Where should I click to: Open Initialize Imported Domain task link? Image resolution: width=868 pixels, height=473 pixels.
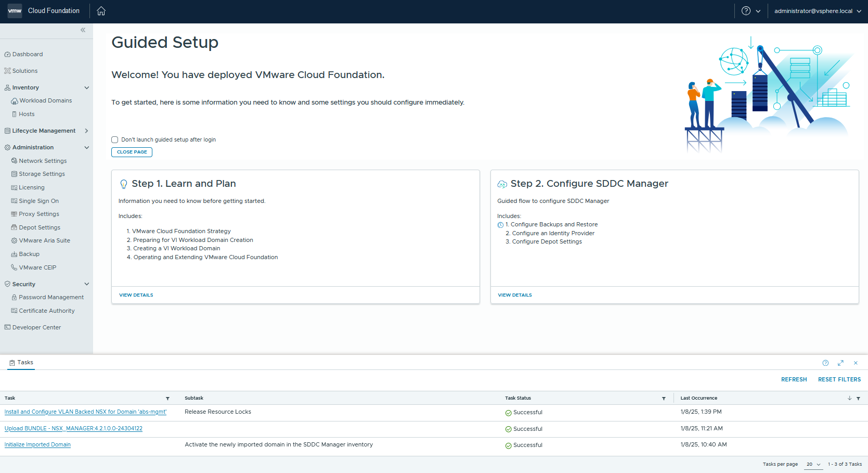37,445
